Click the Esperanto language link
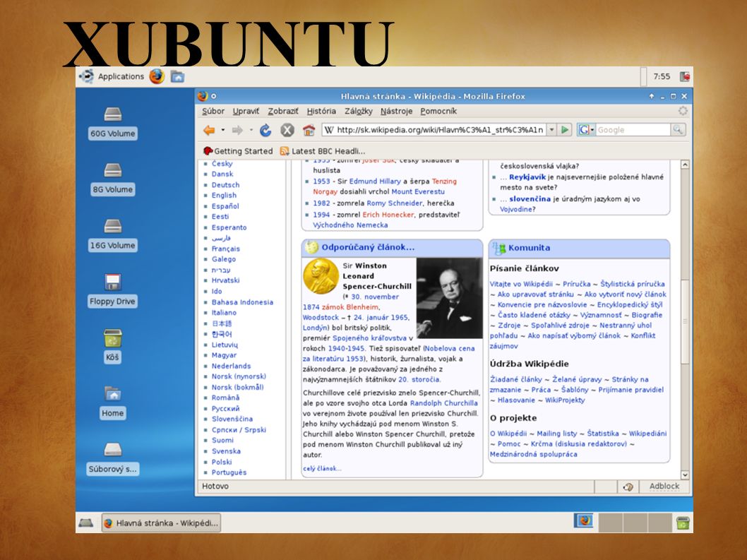 click(229, 227)
